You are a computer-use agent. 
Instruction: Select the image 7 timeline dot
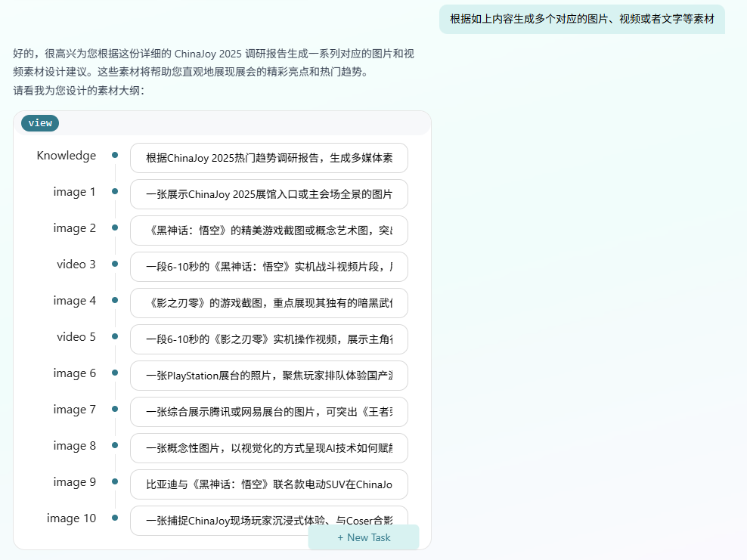click(x=115, y=409)
